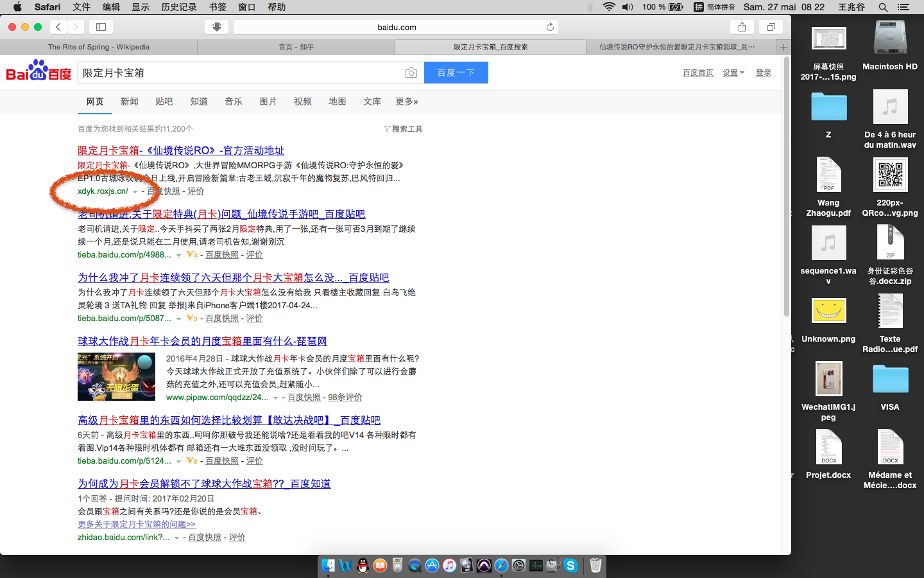Click the Baidu logo
The height and width of the screenshot is (578, 924).
(x=39, y=71)
